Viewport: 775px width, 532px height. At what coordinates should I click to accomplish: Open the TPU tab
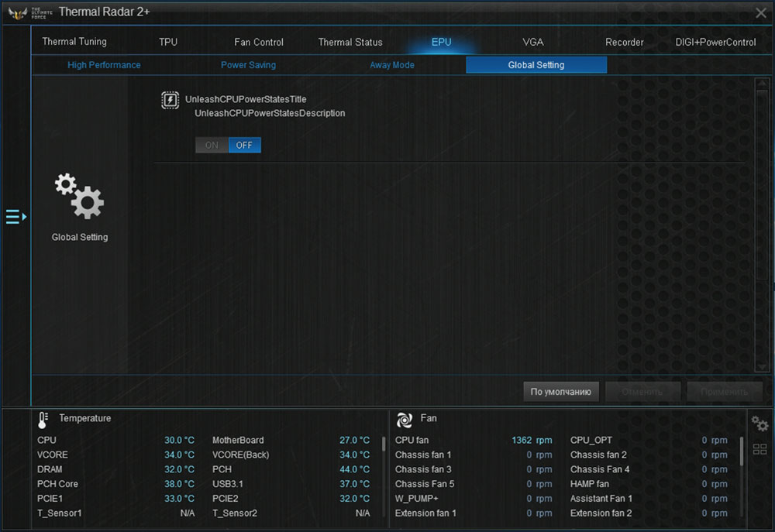[x=168, y=42]
